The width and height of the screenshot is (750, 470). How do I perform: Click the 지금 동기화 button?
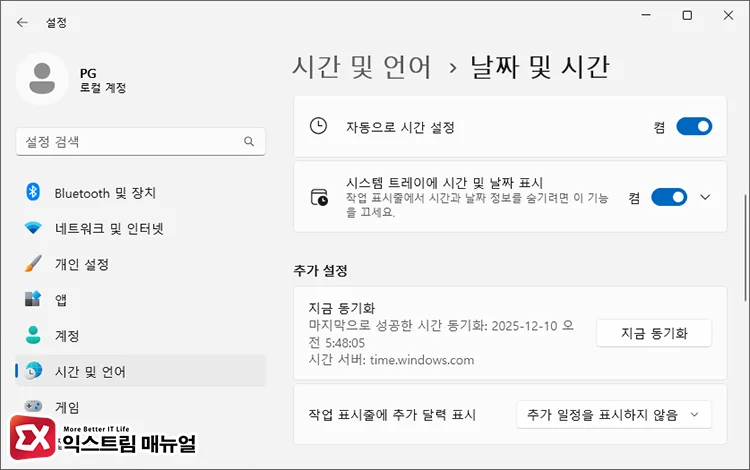pos(654,333)
